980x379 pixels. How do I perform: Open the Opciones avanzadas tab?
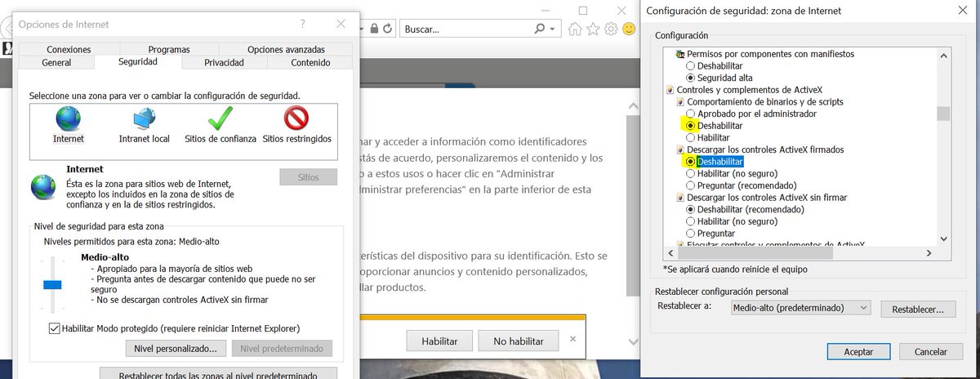click(286, 50)
